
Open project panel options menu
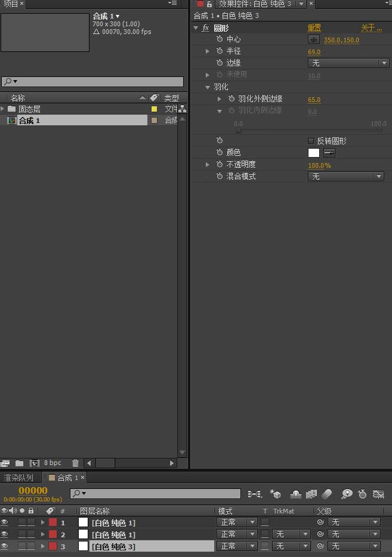click(172, 3)
